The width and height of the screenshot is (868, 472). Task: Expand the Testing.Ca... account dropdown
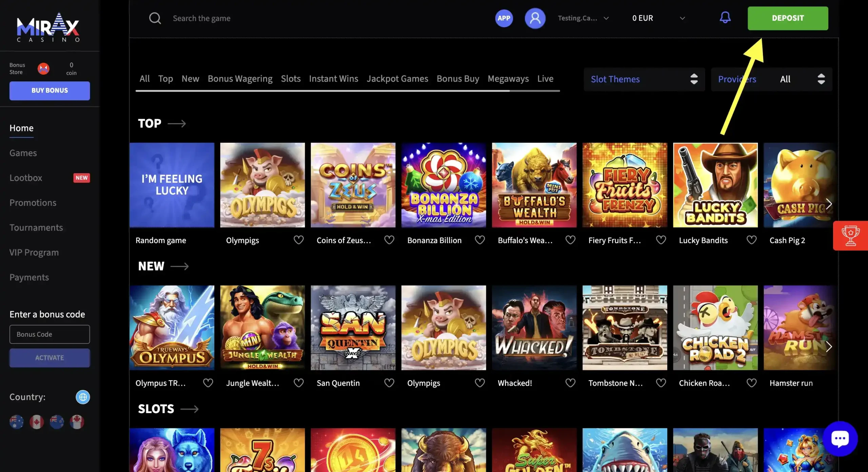tap(583, 18)
